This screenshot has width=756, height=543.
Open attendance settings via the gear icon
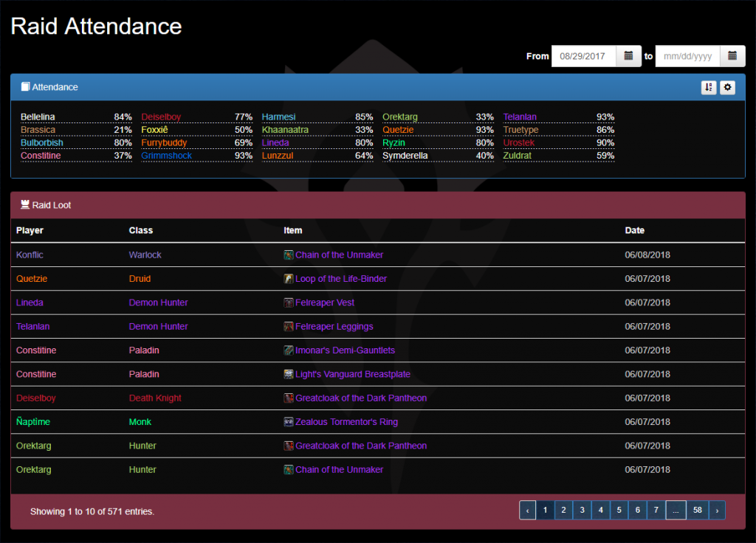point(727,87)
